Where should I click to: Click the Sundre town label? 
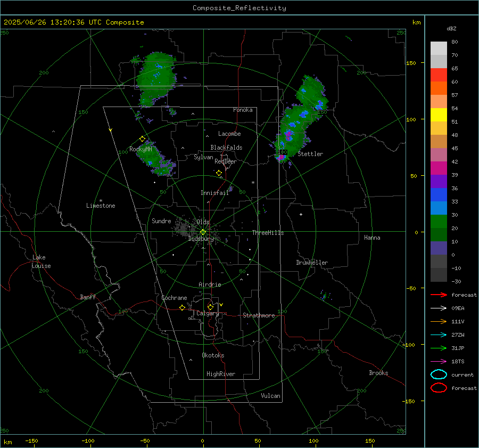[x=161, y=221]
